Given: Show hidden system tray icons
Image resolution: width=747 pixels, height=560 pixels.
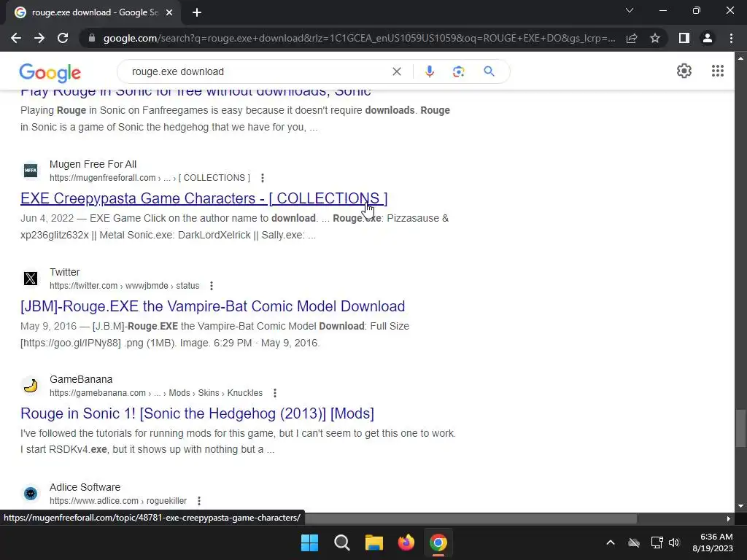Looking at the screenshot, I should 611,542.
